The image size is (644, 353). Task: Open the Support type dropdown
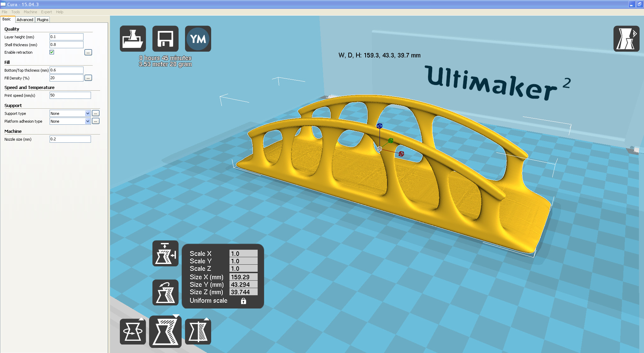pos(70,113)
